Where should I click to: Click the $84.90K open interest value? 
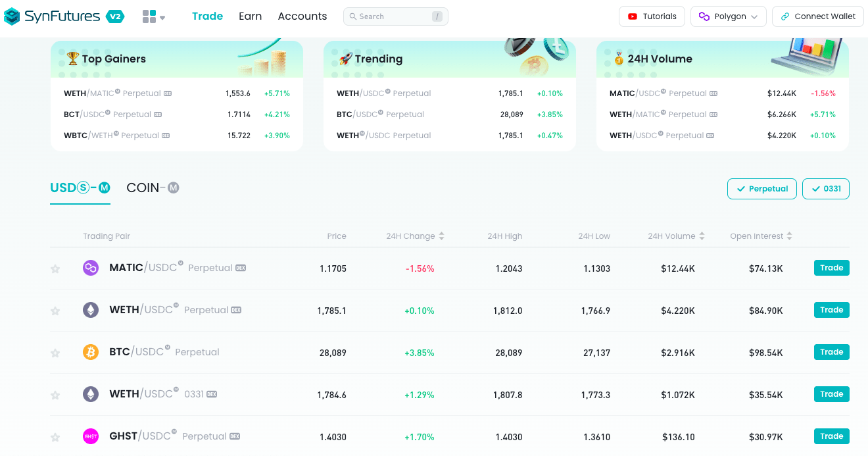coord(765,311)
